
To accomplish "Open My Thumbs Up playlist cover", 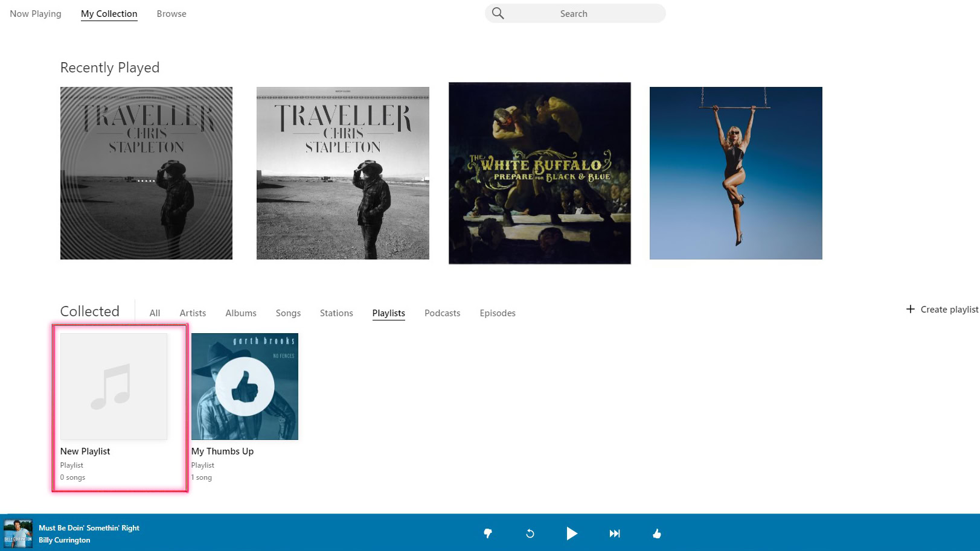I will coord(245,386).
